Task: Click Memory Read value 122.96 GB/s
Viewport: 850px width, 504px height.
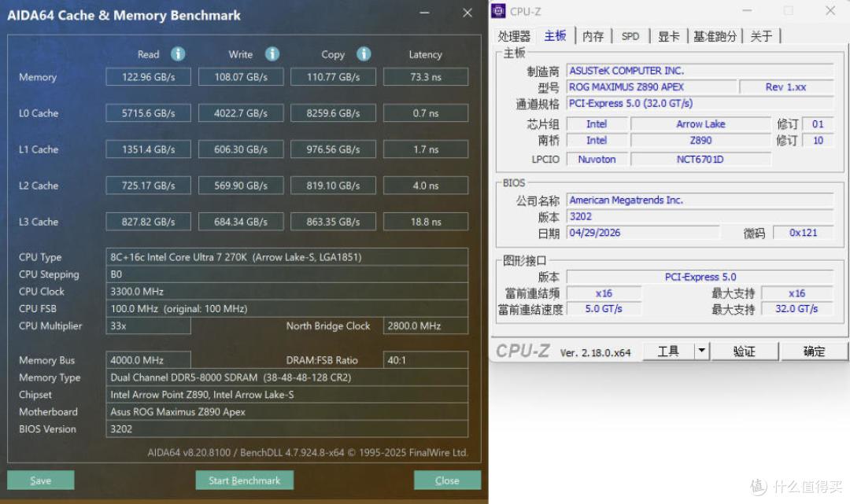Action: 149,77
